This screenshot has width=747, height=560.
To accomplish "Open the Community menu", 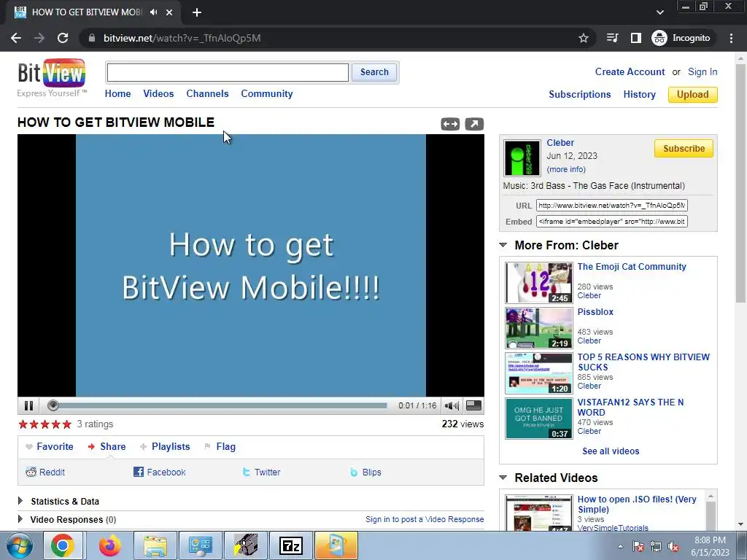I will 267,94.
